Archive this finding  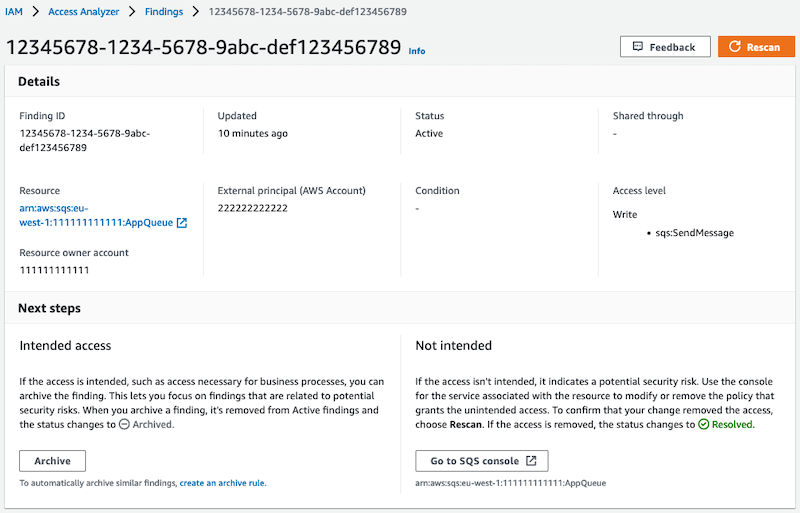53,461
